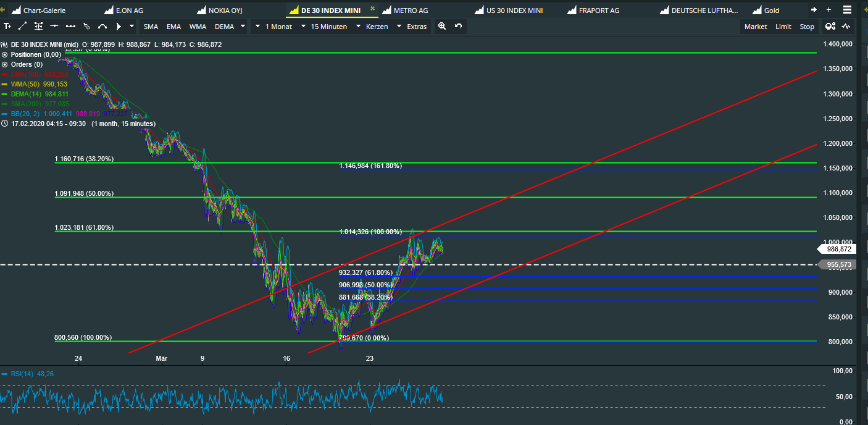
Task: Click Fibonacci label 1.014,326 (100.00%)
Action: [x=370, y=232]
